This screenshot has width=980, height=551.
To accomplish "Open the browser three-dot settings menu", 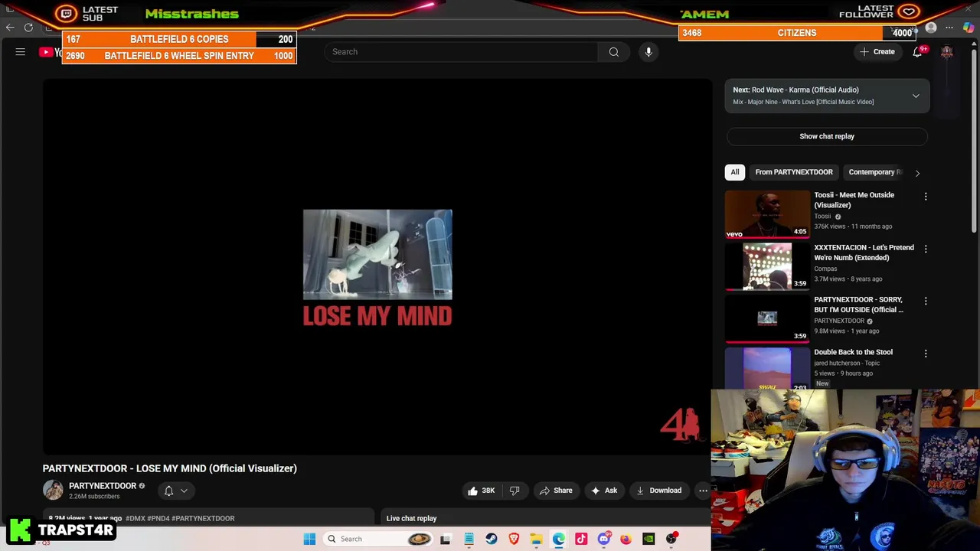I will pos(949,28).
